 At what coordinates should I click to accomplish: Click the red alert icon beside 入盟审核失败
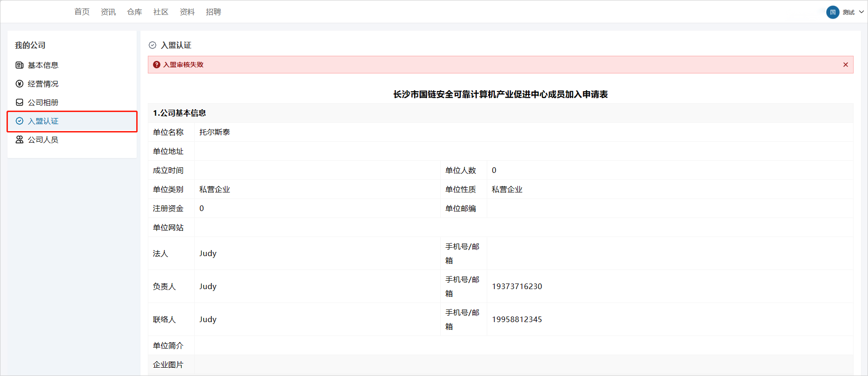coord(157,65)
